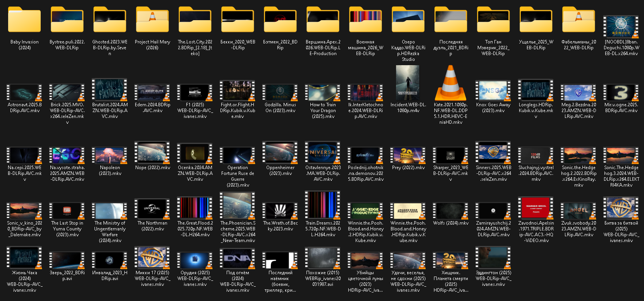Select the Knox Goes Away video thumbnail
The image size is (644, 301).
(x=493, y=91)
